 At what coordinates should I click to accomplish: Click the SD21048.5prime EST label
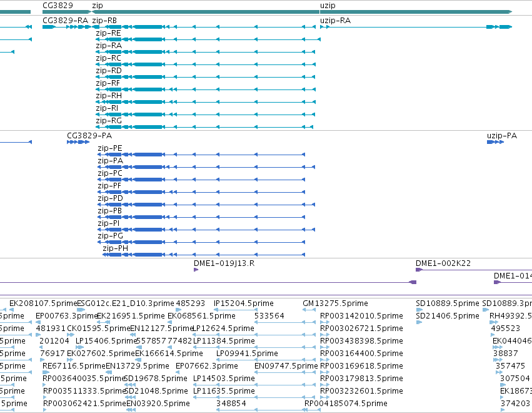tap(156, 391)
